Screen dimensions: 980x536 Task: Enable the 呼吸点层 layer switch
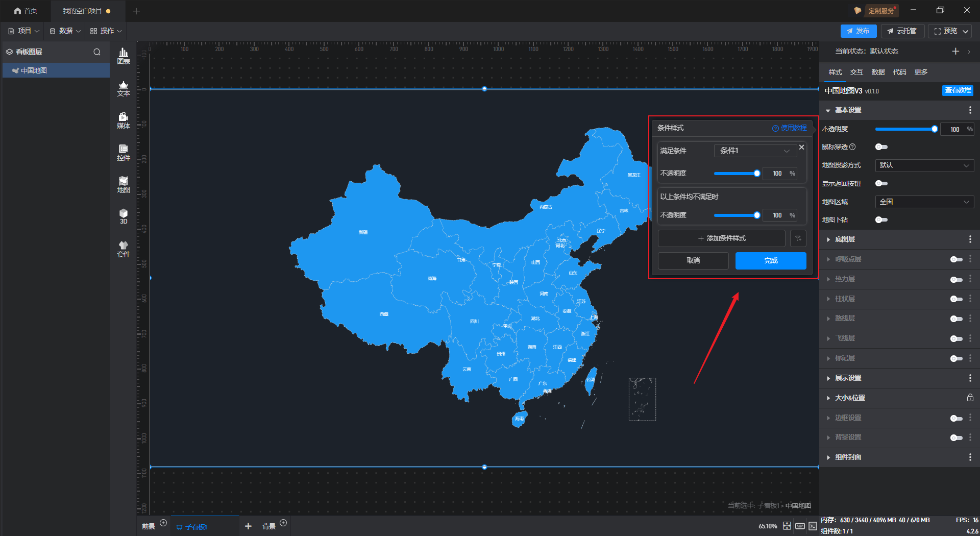click(x=957, y=259)
